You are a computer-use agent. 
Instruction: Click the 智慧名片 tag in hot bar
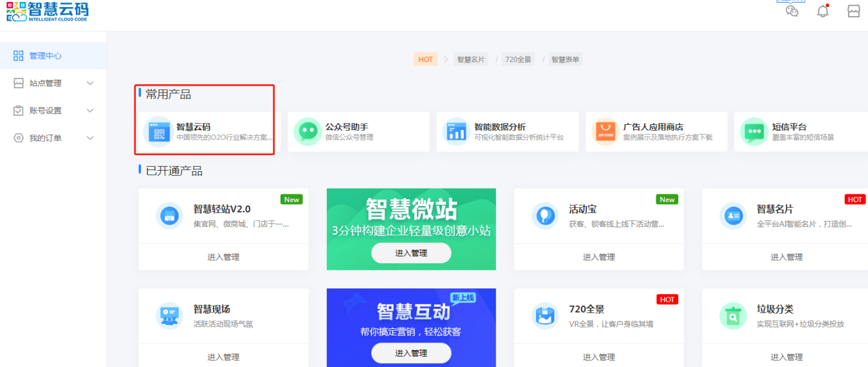coord(471,59)
